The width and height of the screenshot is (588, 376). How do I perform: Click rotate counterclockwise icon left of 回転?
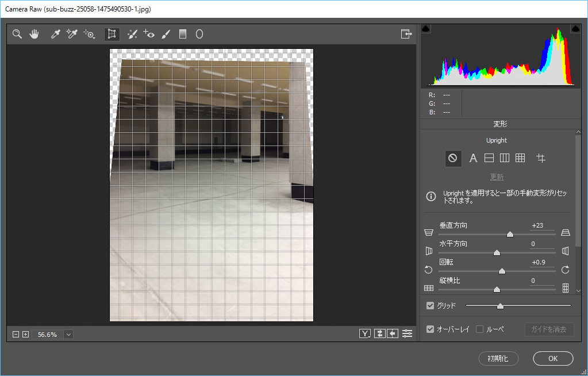[x=429, y=270]
